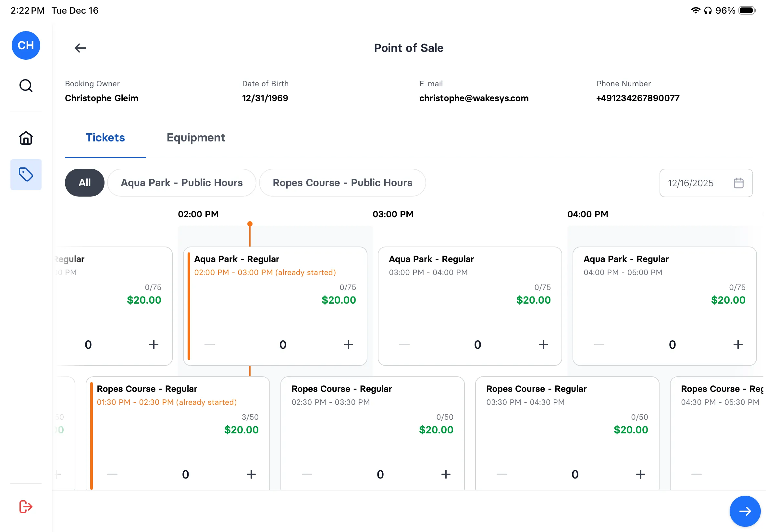This screenshot has height=532, width=766.
Task: Add a ticket for the started Aqua Park 02:00 PM session
Action: click(348, 345)
